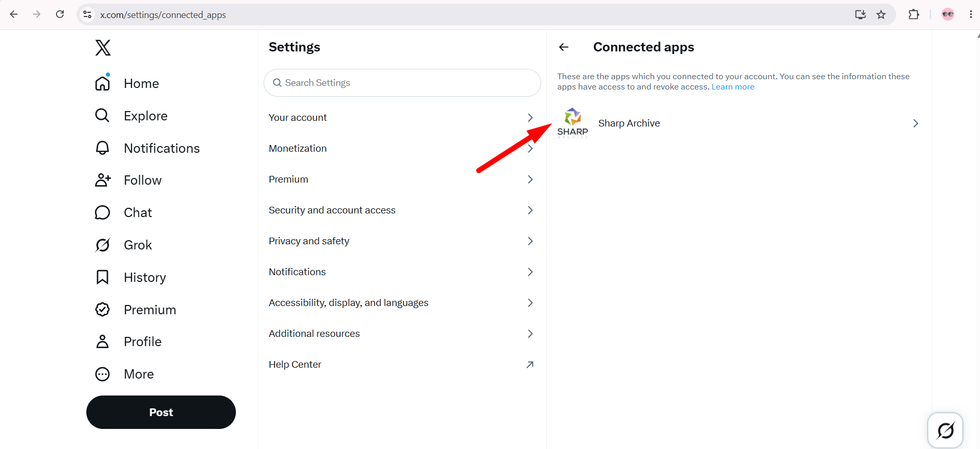Click the Home label in sidebar

coord(141,83)
